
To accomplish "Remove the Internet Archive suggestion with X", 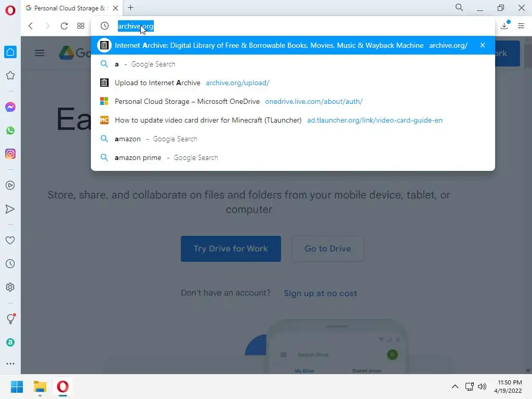I will [483, 45].
